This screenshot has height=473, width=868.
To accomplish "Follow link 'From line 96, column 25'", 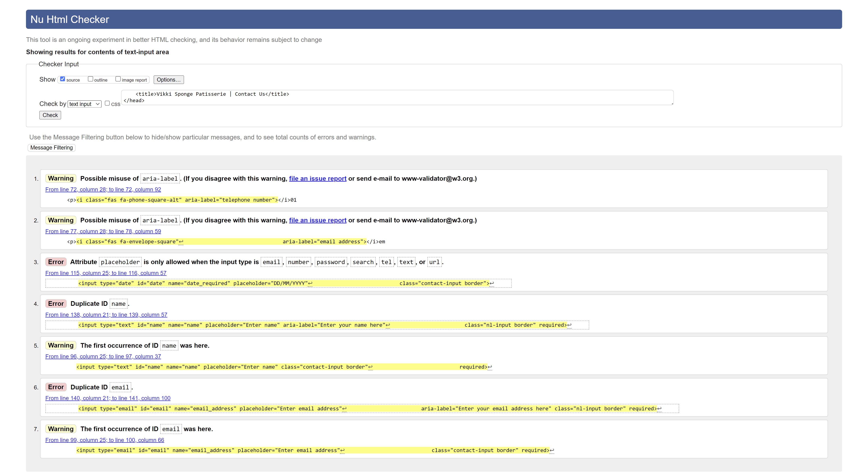I will (103, 357).
